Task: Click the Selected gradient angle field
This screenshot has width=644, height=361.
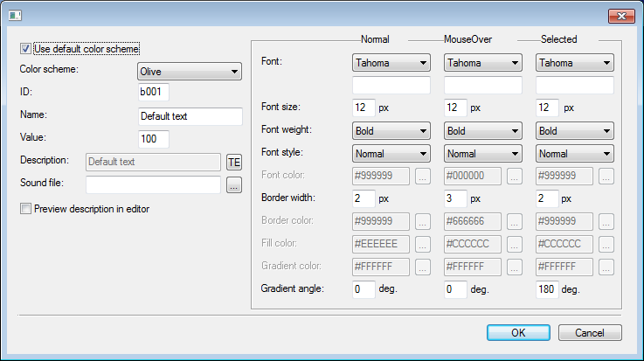Action: (546, 289)
